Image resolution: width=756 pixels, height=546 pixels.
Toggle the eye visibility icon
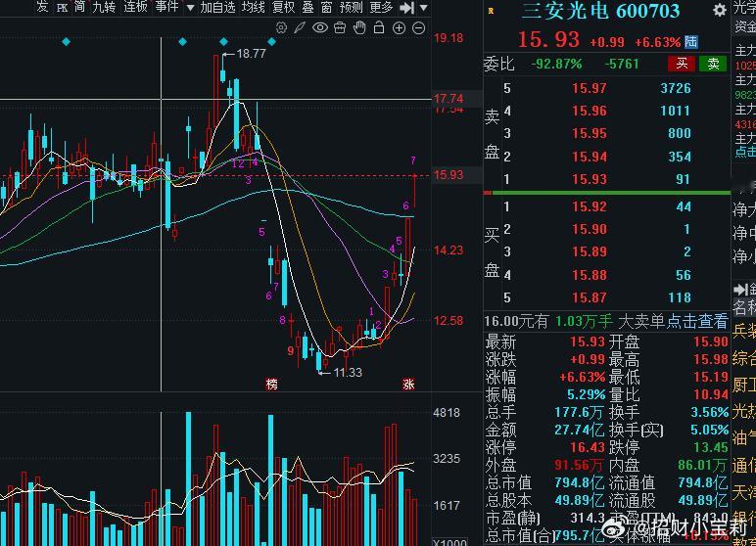coord(319,28)
